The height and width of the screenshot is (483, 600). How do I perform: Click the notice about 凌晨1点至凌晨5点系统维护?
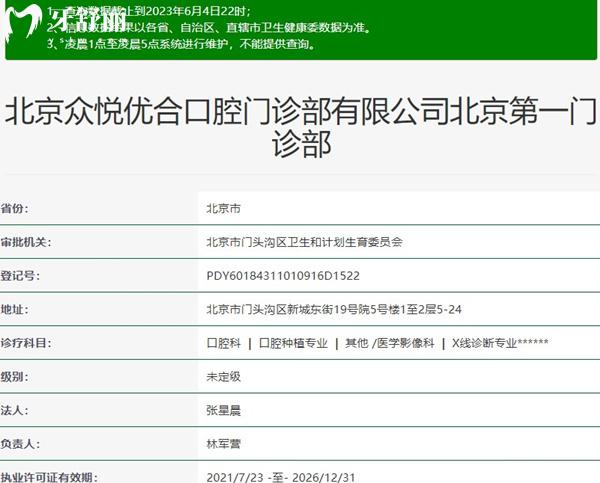(x=182, y=44)
